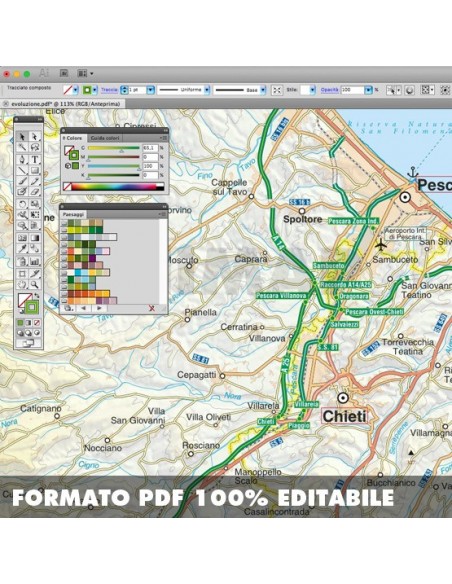Select the Line Segment tool
Image resolution: width=452 pixels, height=584 pixels.
(x=22, y=171)
